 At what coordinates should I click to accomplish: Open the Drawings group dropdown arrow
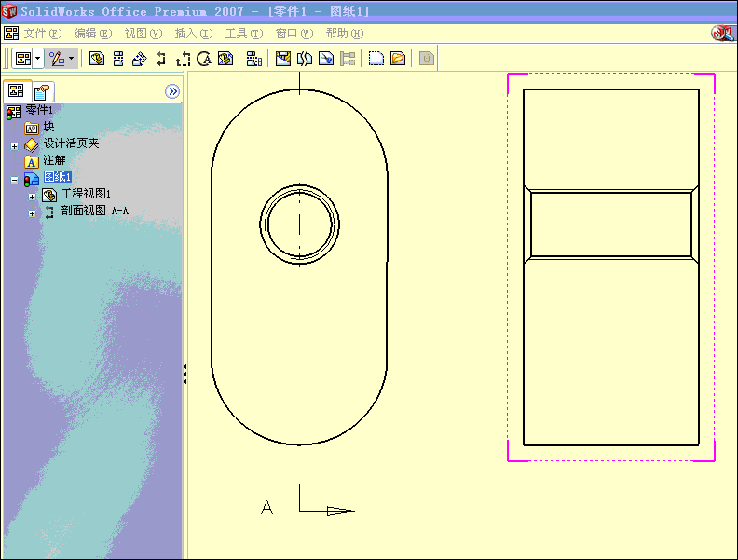click(x=38, y=59)
